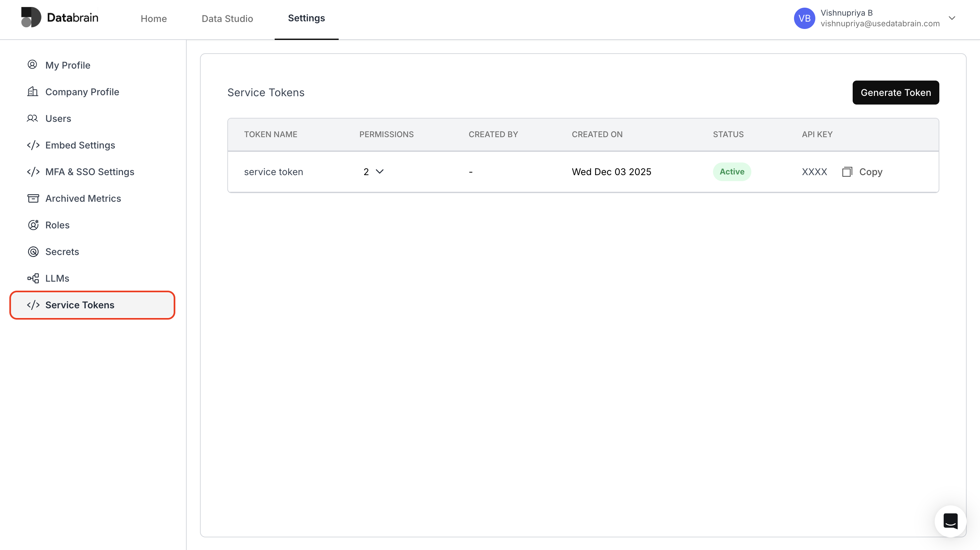Click the Databrain logo
This screenshot has width=980, height=550.
tap(60, 18)
